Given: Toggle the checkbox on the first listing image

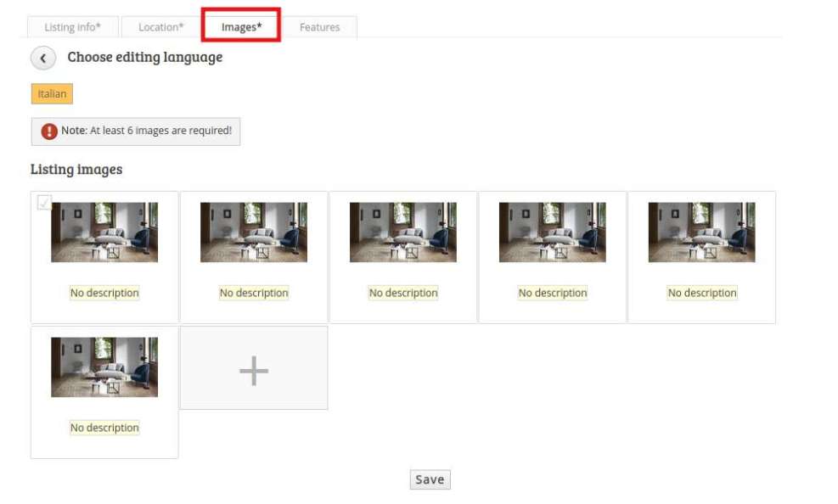Looking at the screenshot, I should pyautogui.click(x=44, y=203).
